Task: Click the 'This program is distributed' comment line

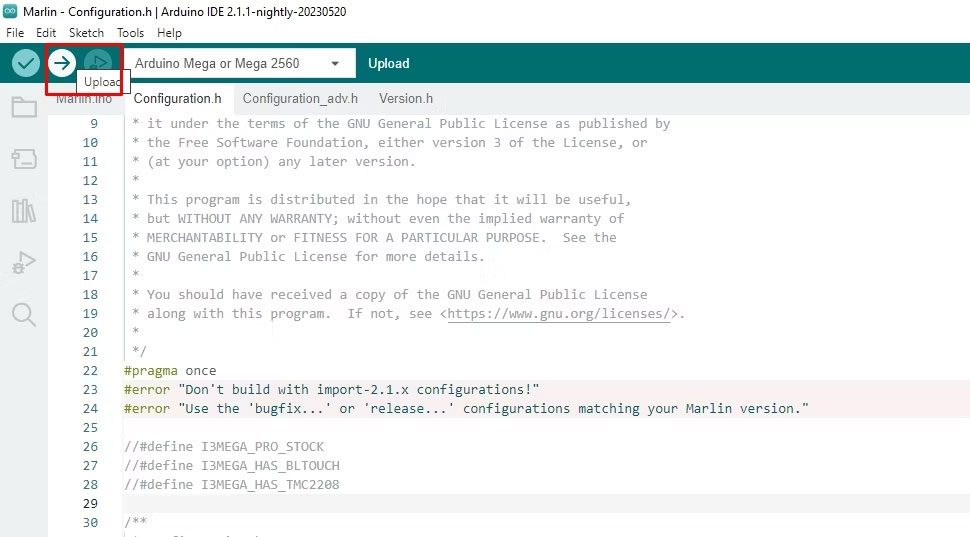Action: point(382,200)
